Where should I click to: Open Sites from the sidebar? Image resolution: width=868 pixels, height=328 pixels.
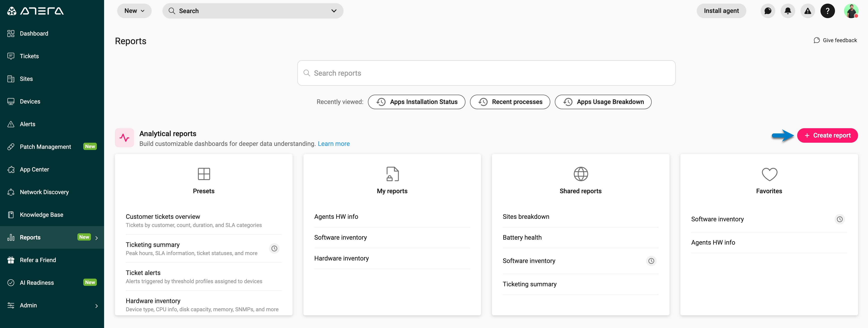(x=52, y=79)
